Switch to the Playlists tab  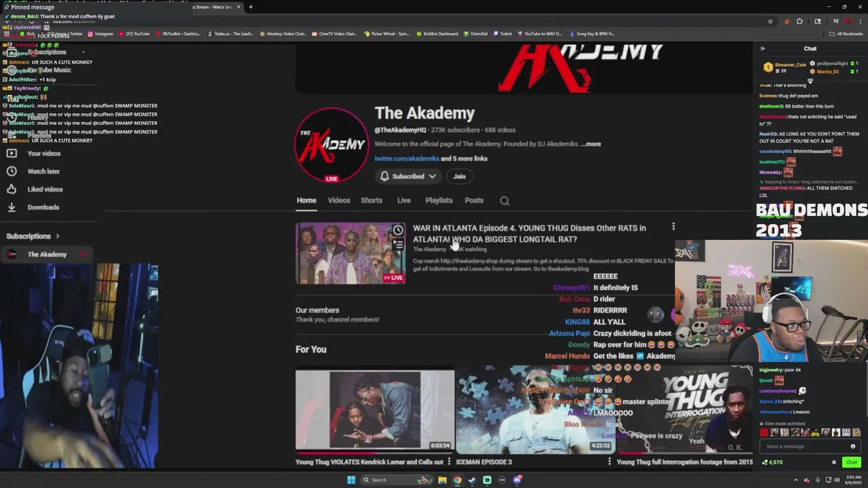click(x=439, y=201)
